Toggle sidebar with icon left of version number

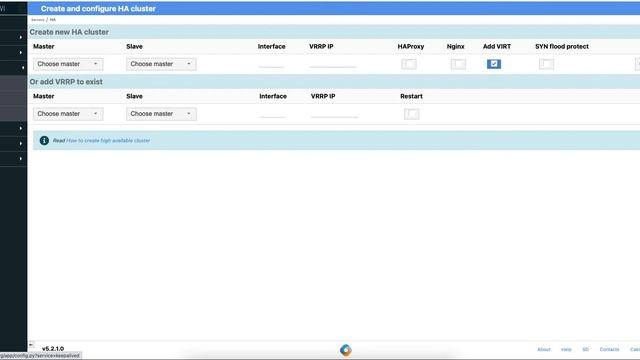click(x=31, y=345)
